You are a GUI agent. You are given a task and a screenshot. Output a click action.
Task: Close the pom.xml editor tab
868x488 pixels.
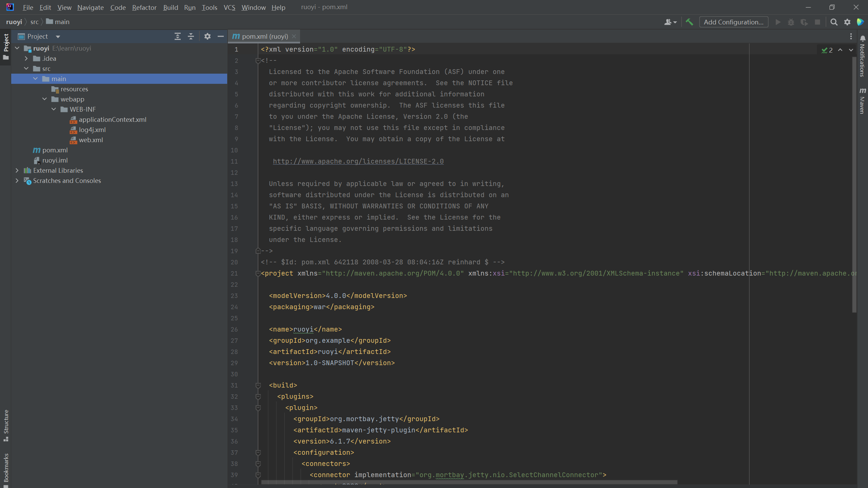point(294,36)
